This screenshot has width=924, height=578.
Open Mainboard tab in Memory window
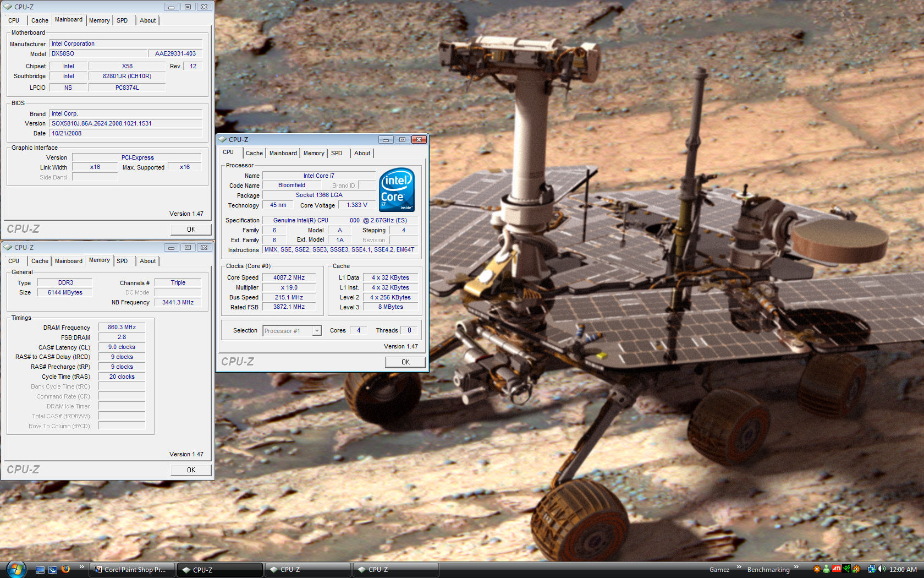click(x=69, y=261)
